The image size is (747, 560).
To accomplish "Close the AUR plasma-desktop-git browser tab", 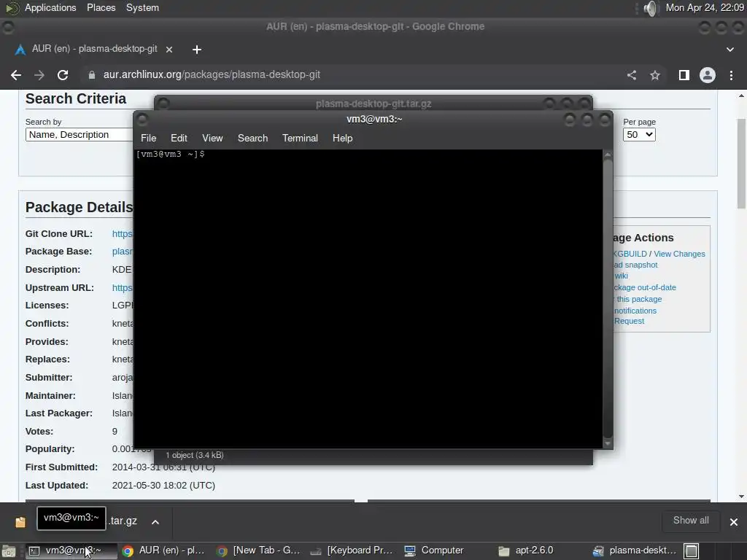I will (169, 49).
